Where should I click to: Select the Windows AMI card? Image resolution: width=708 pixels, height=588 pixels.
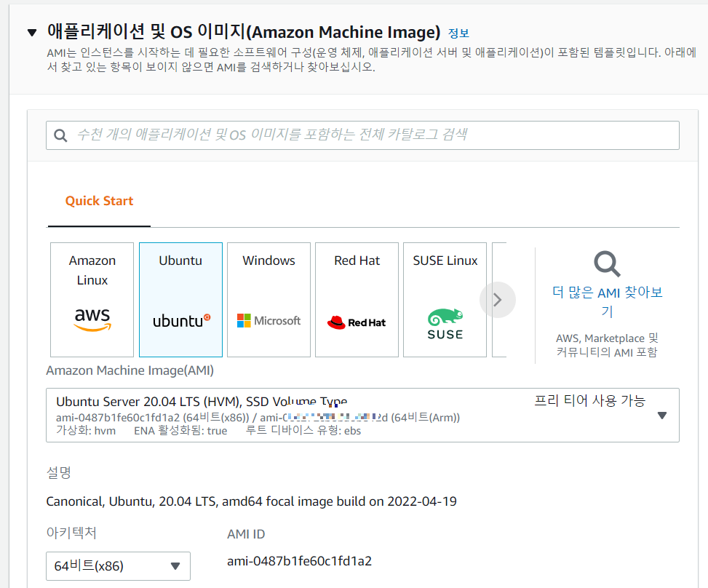pos(269,299)
